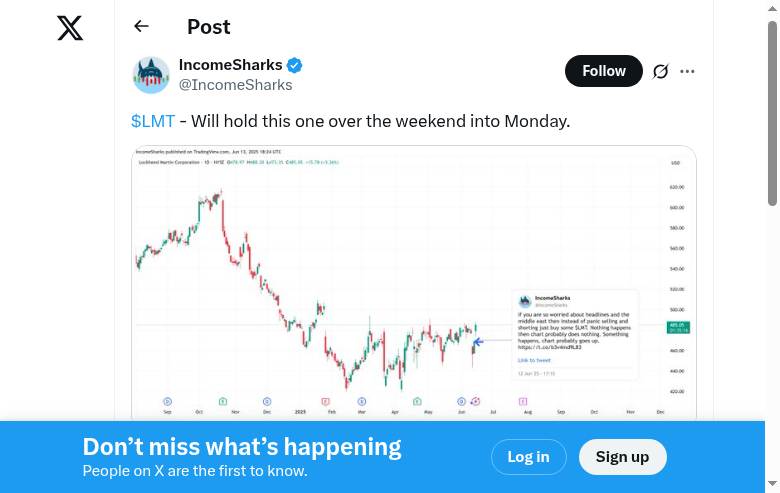Click the "Don't miss what's happening" banner text
Image resolution: width=780 pixels, height=493 pixels.
click(242, 447)
